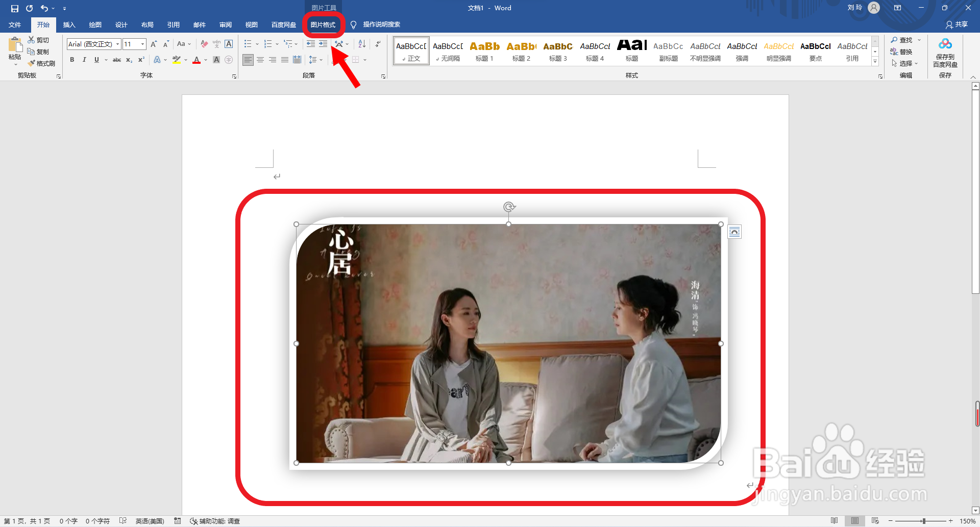Image resolution: width=980 pixels, height=527 pixels.
Task: Switch to Web Layout view icon
Action: coord(875,521)
